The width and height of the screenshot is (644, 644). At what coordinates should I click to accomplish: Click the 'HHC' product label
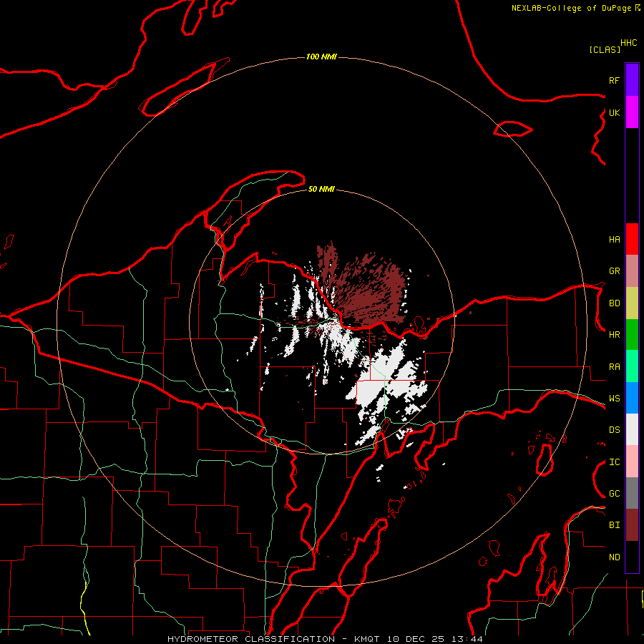point(628,43)
